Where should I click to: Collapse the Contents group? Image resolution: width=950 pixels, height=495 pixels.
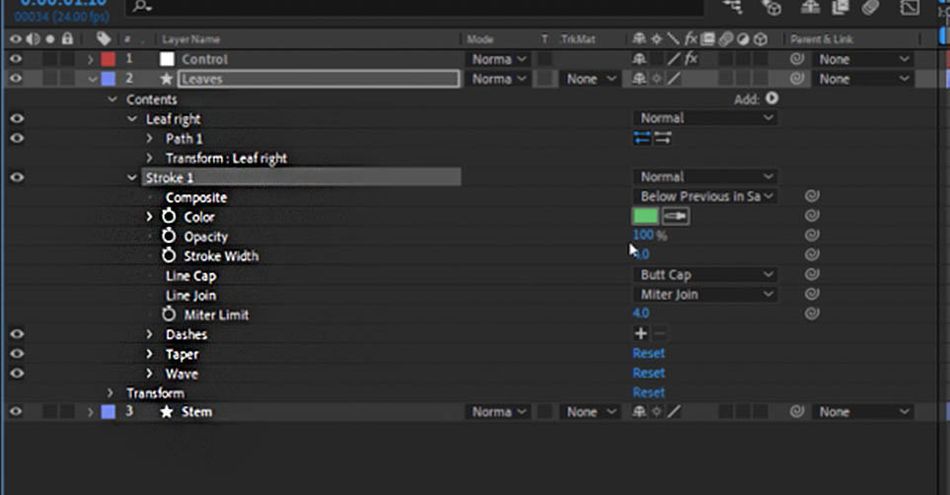click(x=112, y=99)
